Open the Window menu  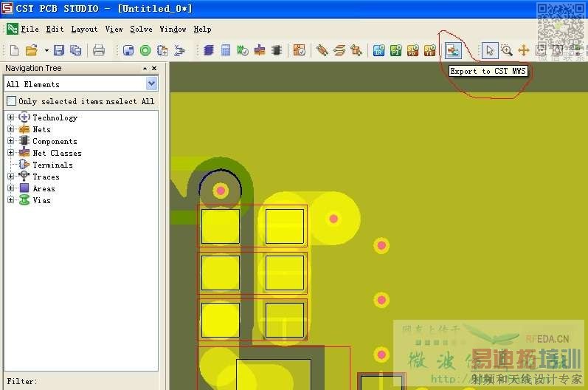coord(173,29)
